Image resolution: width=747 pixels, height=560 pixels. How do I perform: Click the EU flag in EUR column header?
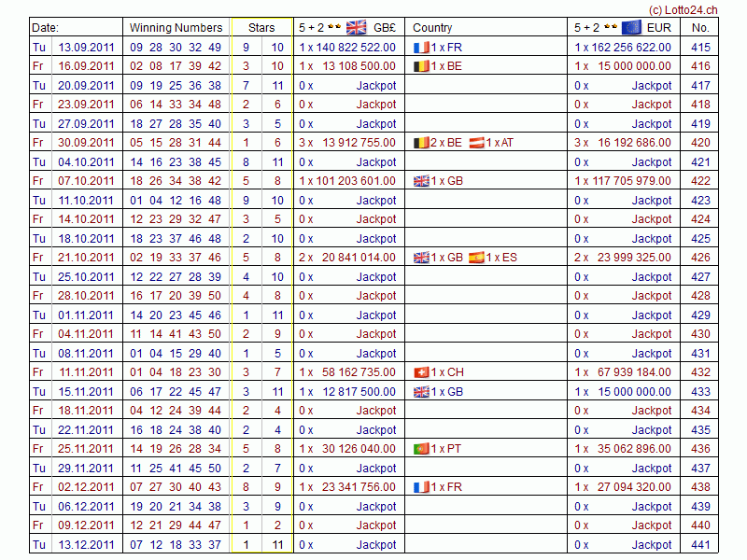[x=631, y=27]
